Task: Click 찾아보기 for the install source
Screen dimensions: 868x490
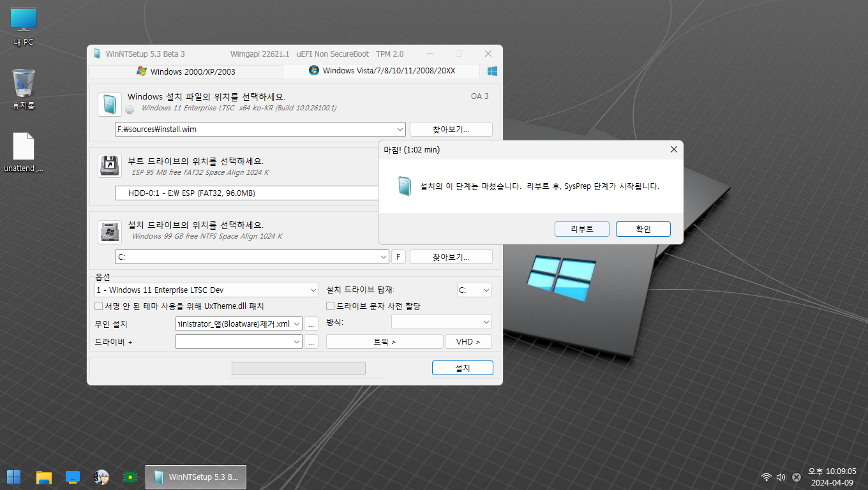Action: (x=451, y=130)
